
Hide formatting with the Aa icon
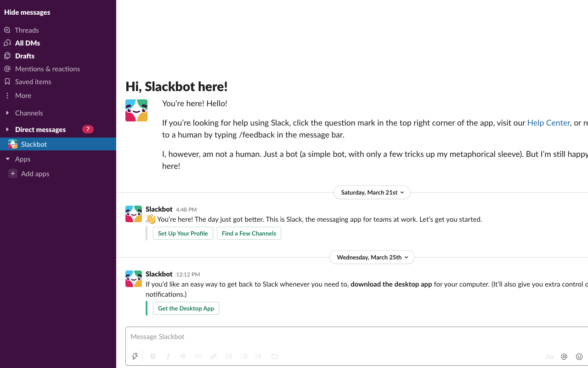click(x=549, y=356)
